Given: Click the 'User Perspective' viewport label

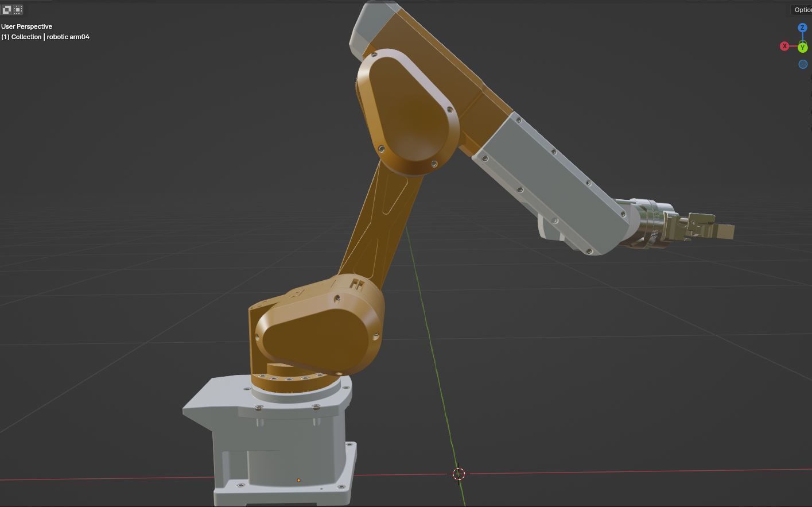Looking at the screenshot, I should point(26,26).
